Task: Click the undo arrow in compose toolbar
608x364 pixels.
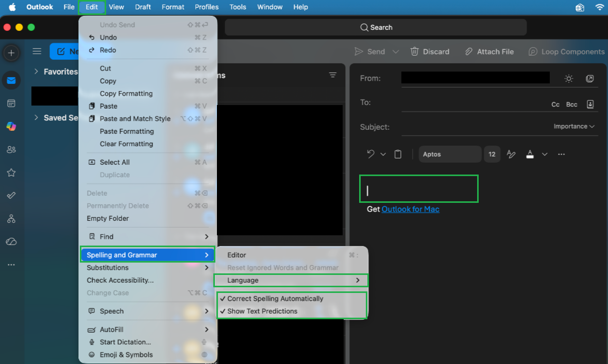Action: pyautogui.click(x=370, y=154)
